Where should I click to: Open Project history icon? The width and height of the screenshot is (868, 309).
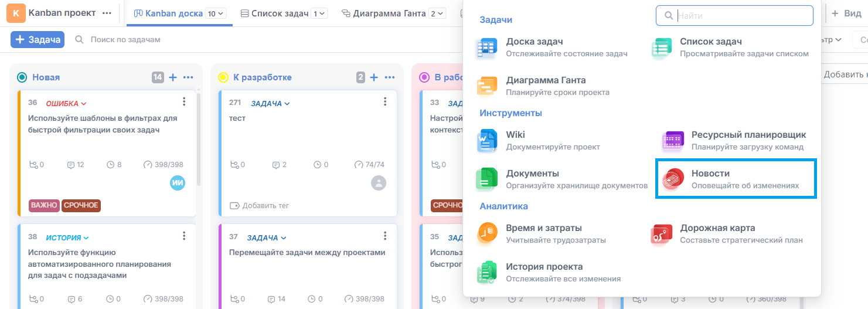click(487, 273)
